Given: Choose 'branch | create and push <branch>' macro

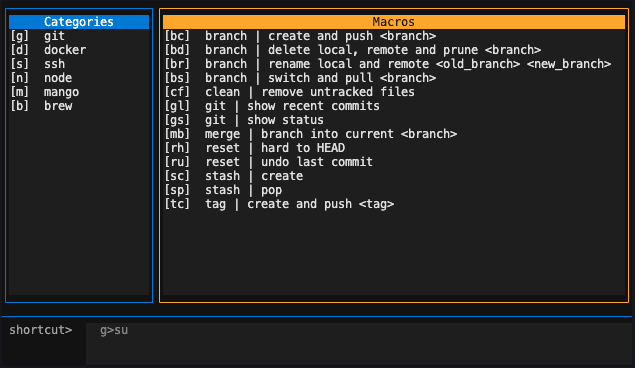Looking at the screenshot, I should click(x=394, y=36).
